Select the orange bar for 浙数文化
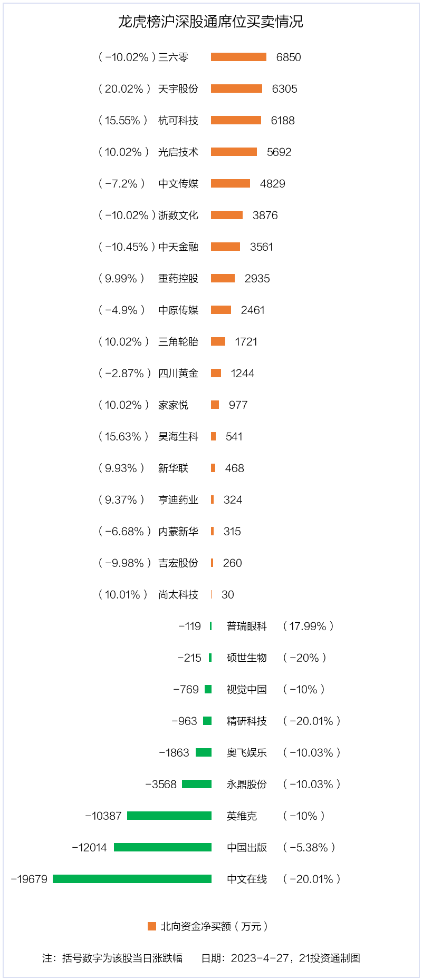 (x=227, y=215)
